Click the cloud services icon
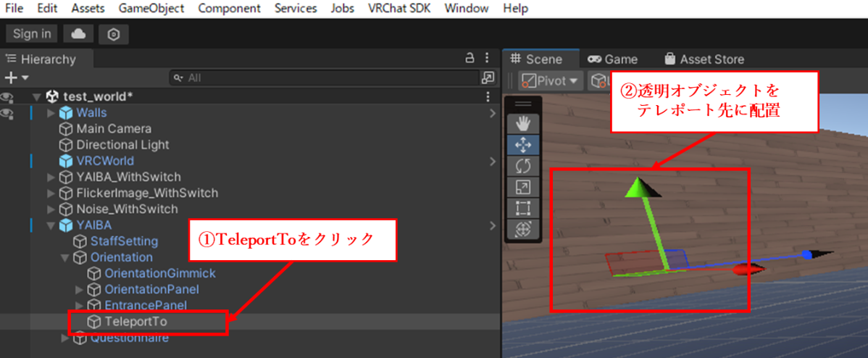 pos(78,34)
